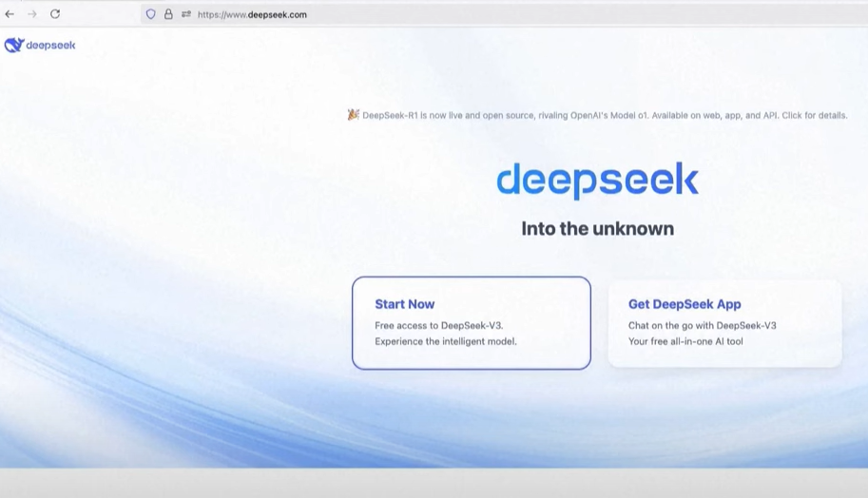Click 'Chat on the go with DeepSeek-V3' text

coord(702,325)
